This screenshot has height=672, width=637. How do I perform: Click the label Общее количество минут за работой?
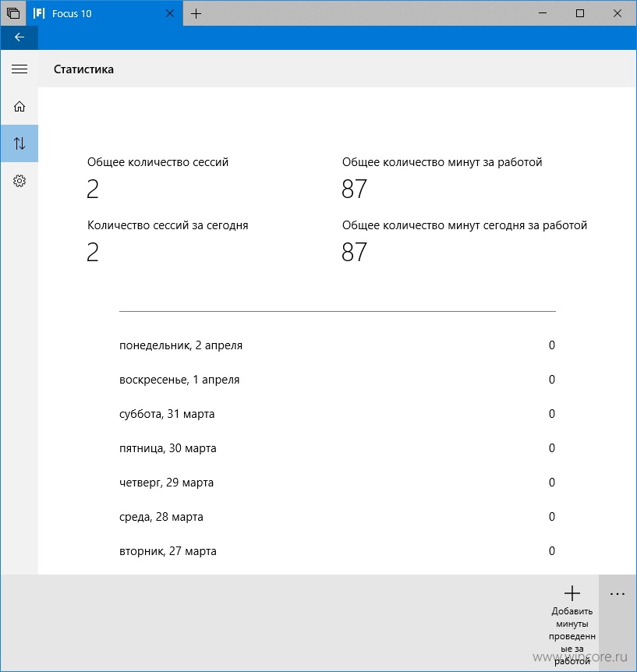pos(442,162)
